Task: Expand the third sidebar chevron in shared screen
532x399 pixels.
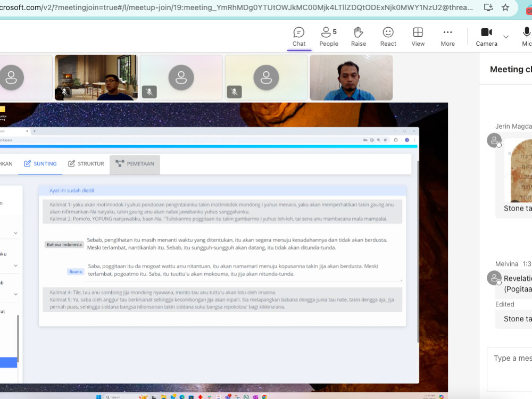Action: click(x=15, y=294)
